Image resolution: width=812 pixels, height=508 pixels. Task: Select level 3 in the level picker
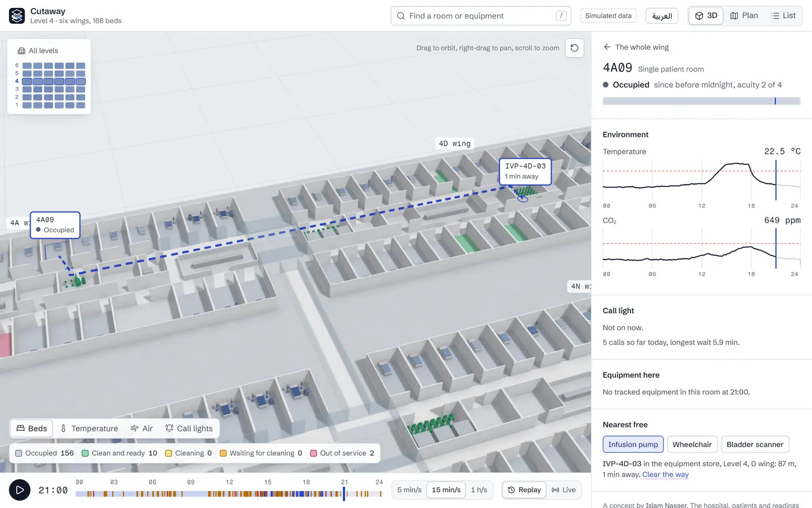54,89
